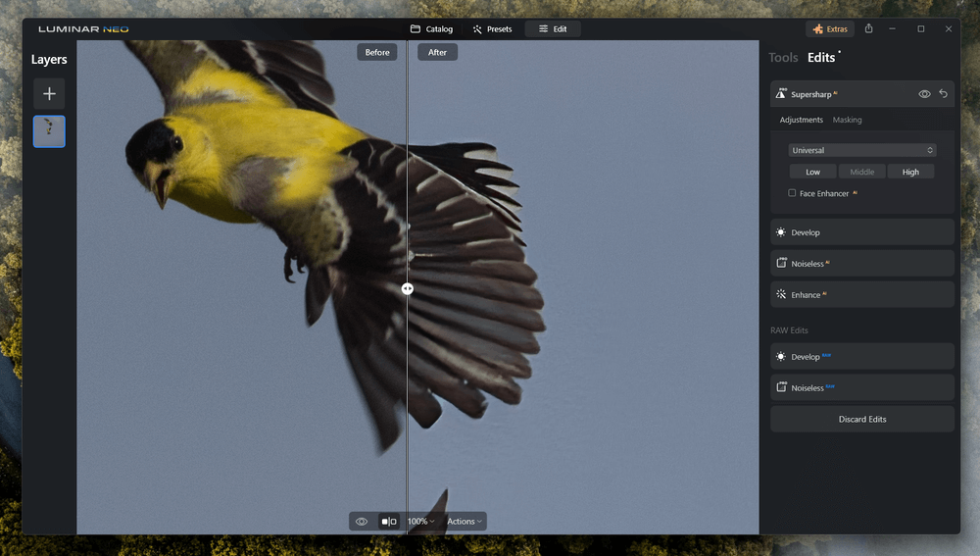Enable the Face Enhancer checkbox
980x556 pixels.
click(x=792, y=192)
